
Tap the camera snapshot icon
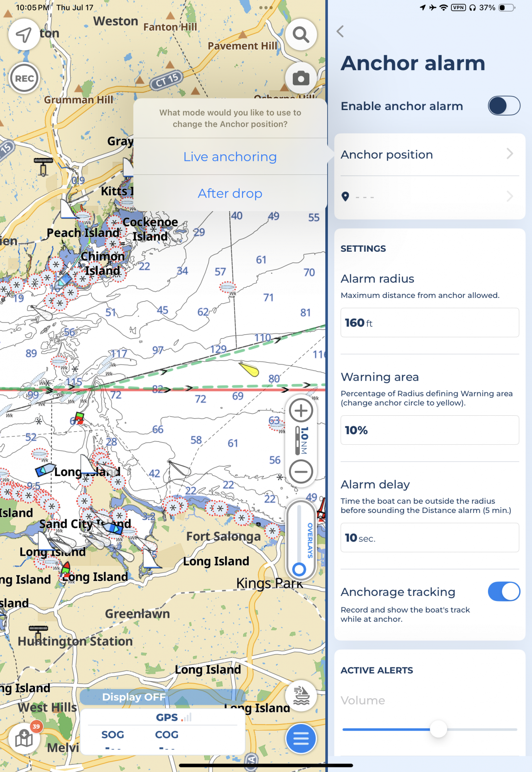(x=301, y=78)
